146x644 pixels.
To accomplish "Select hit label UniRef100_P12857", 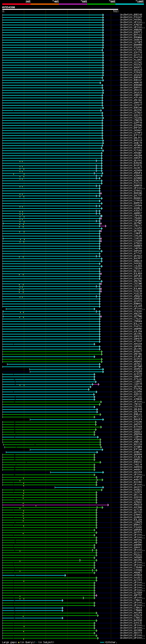I will coord(131,60).
